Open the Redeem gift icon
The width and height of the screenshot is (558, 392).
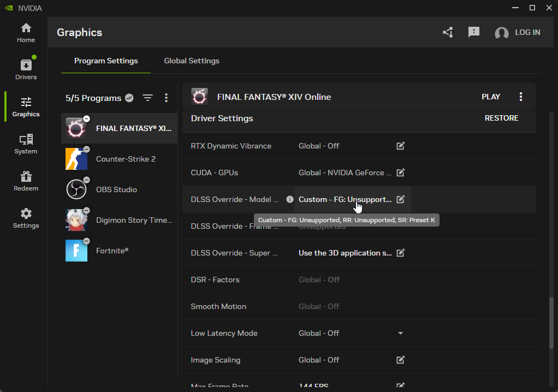[x=26, y=181]
